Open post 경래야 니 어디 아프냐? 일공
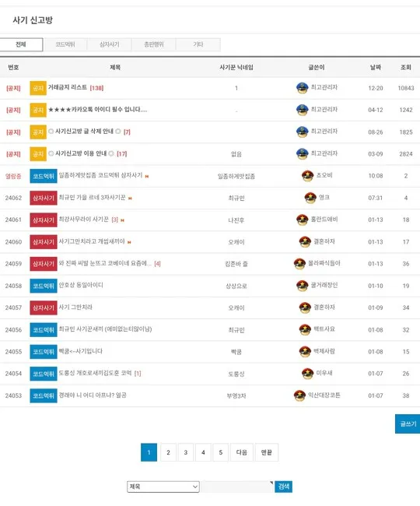 (93, 395)
